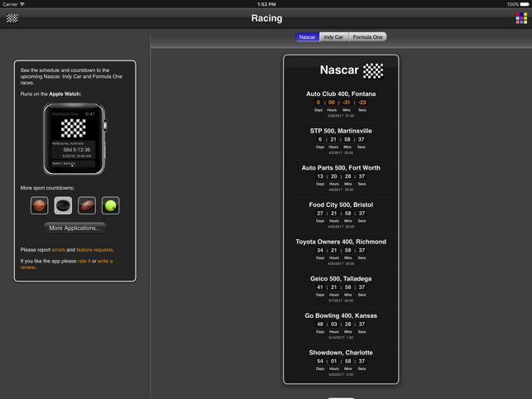Check the Wi-Fi indicator in the status bar

point(22,4)
